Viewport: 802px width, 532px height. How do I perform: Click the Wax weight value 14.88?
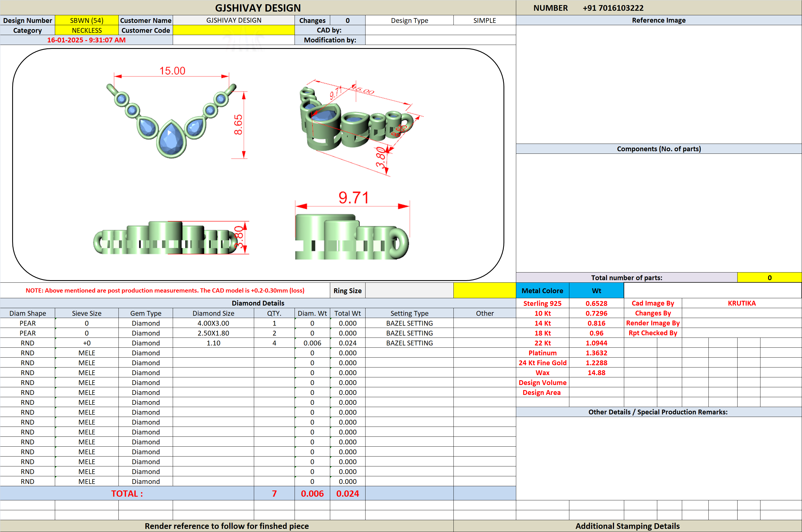point(596,373)
